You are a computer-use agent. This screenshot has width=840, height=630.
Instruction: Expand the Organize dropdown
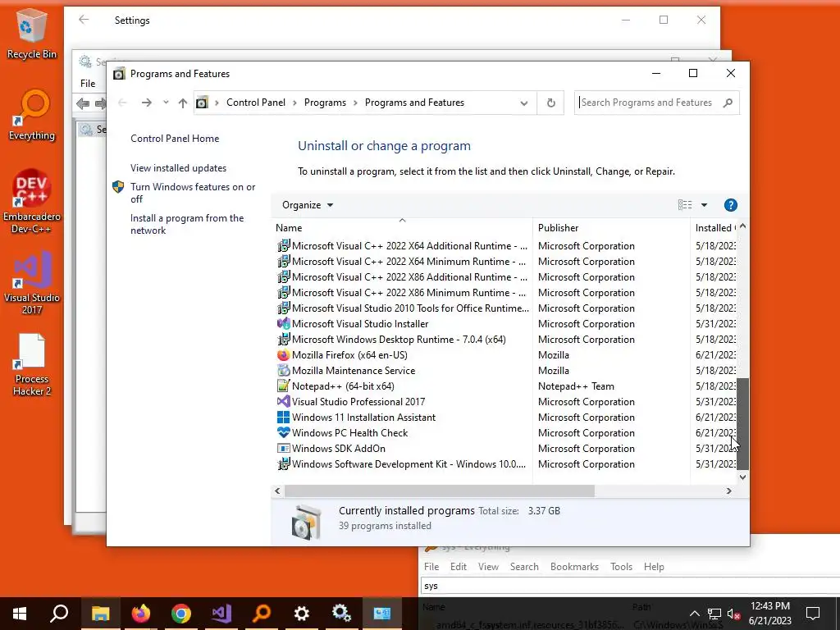point(308,205)
